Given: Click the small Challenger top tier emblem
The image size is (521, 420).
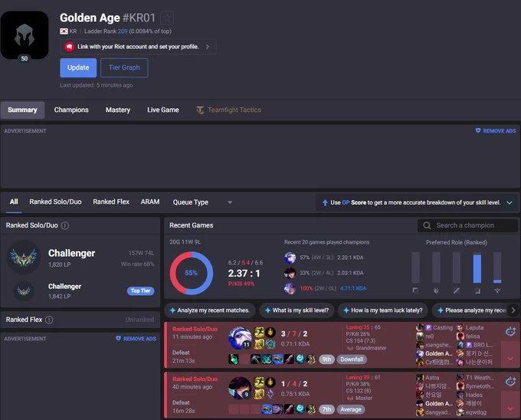Looking at the screenshot, I should click(x=24, y=291).
